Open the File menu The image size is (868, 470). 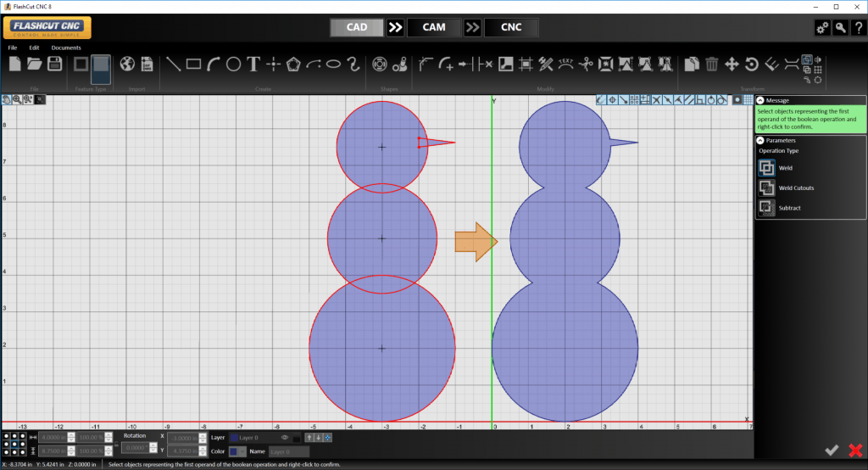13,48
